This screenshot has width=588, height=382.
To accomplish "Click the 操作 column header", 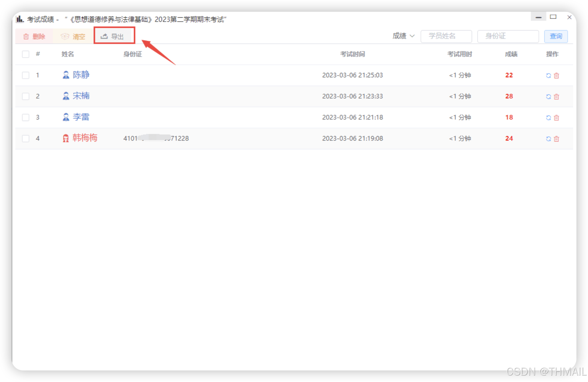I will coord(552,54).
